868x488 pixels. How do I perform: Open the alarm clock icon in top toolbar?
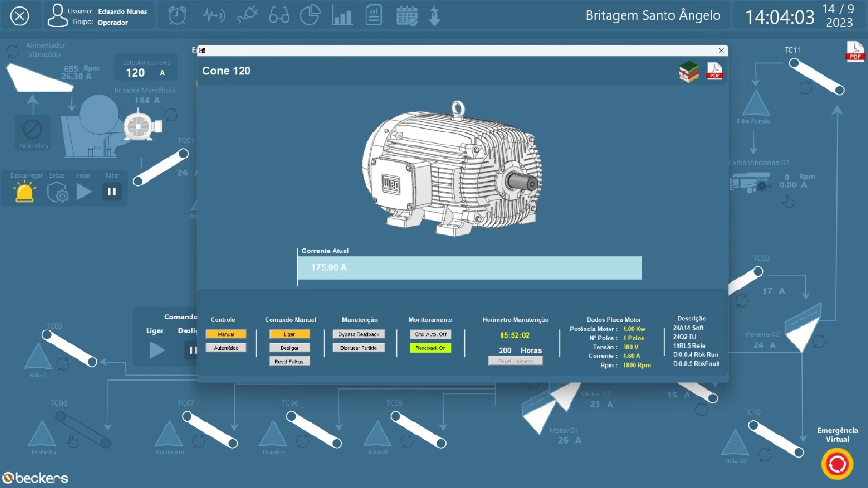point(177,15)
